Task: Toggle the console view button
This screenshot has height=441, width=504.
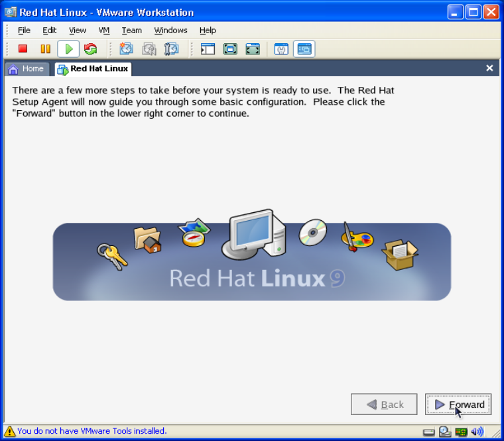Action: pos(304,48)
